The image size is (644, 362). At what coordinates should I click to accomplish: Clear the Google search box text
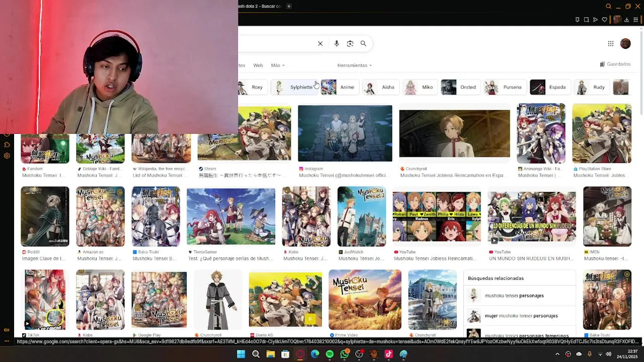point(320,44)
